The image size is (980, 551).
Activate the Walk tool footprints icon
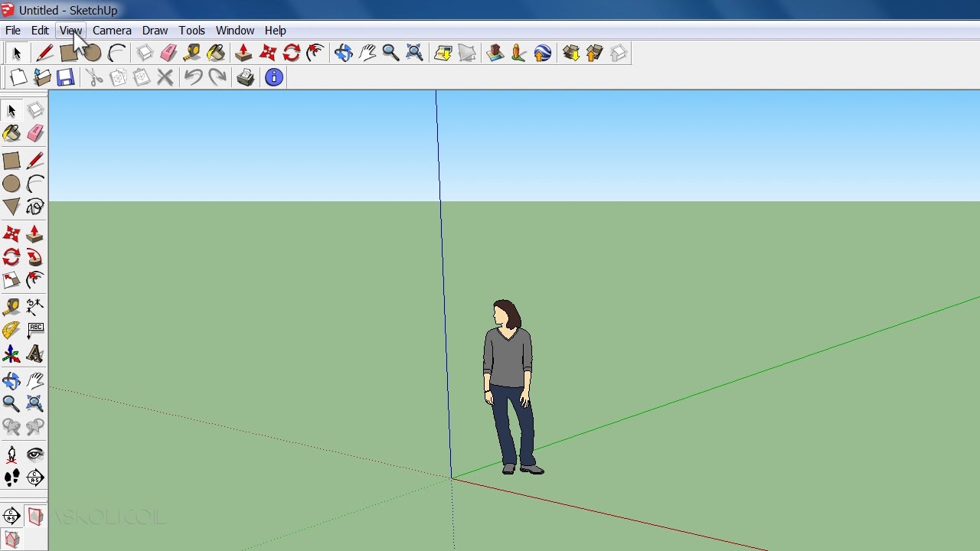point(11,478)
